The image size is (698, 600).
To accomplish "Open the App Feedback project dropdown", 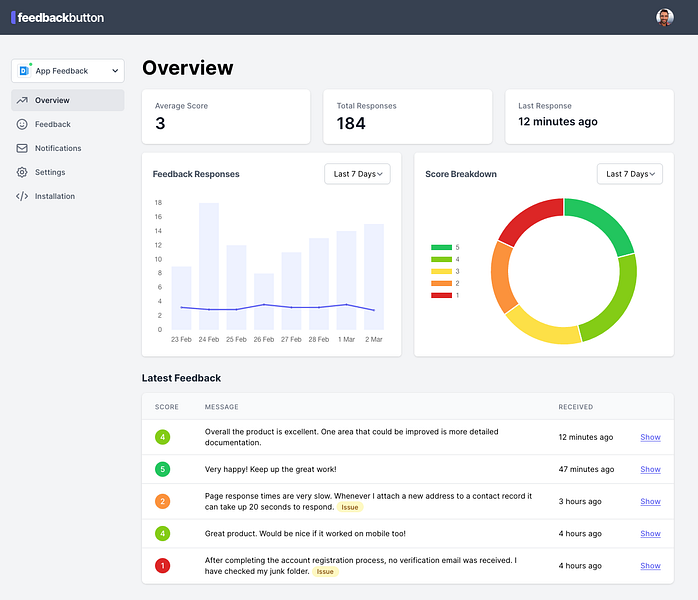I will pyautogui.click(x=68, y=70).
